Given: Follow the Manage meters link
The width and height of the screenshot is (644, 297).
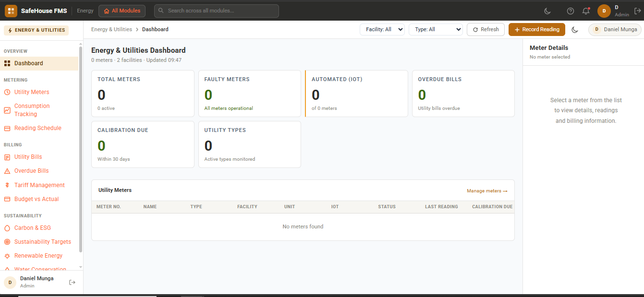Looking at the screenshot, I should [x=487, y=191].
